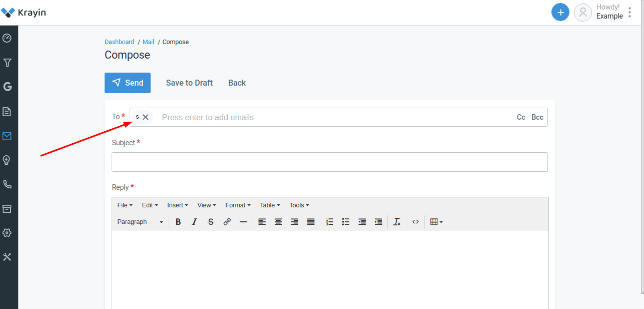
Task: Insert a horizontal line divider
Action: (244, 221)
